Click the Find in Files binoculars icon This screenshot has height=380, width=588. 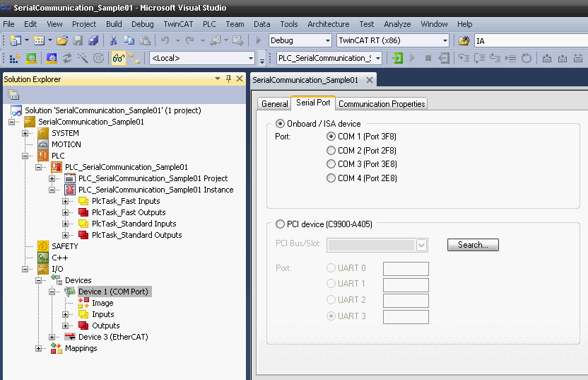(464, 40)
